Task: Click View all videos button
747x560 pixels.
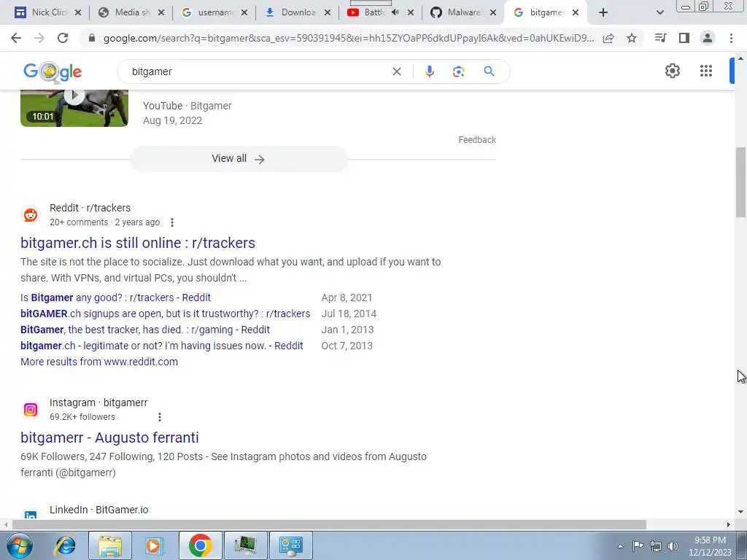Action: click(x=239, y=158)
